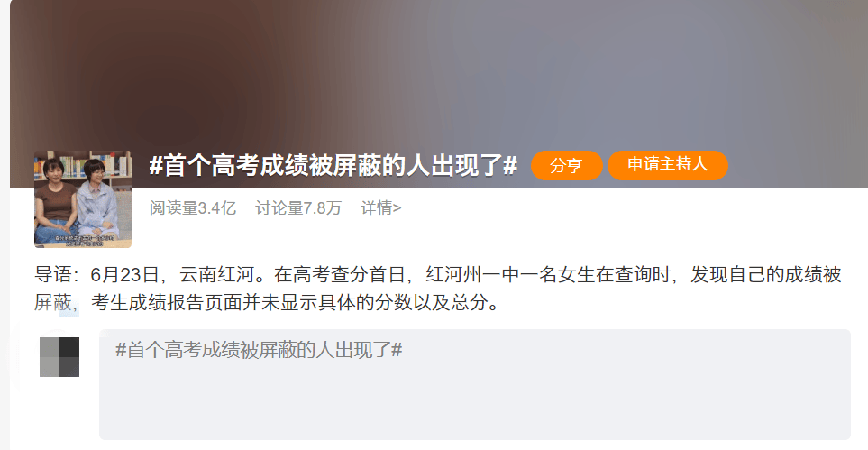Select the pre-filled hashtag text inside the compose box
Viewport: 868px width, 450px height.
(259, 350)
